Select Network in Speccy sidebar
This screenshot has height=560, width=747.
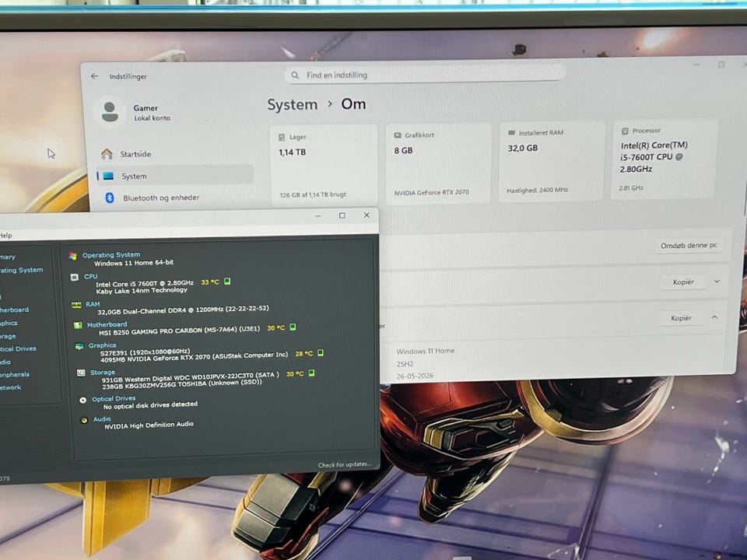[10, 387]
